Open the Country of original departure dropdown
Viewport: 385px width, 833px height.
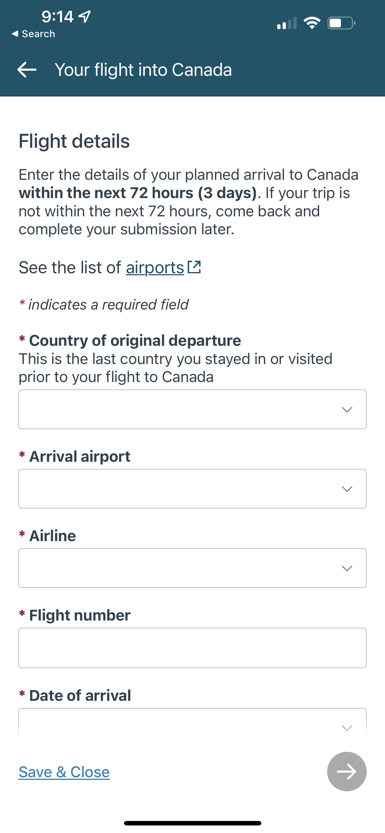192,409
